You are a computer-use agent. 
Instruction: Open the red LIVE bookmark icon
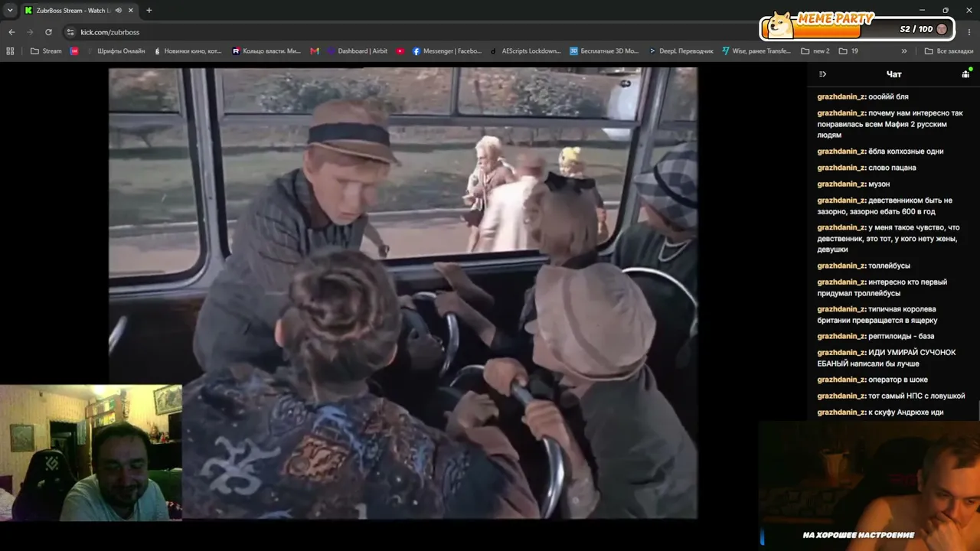pos(74,51)
